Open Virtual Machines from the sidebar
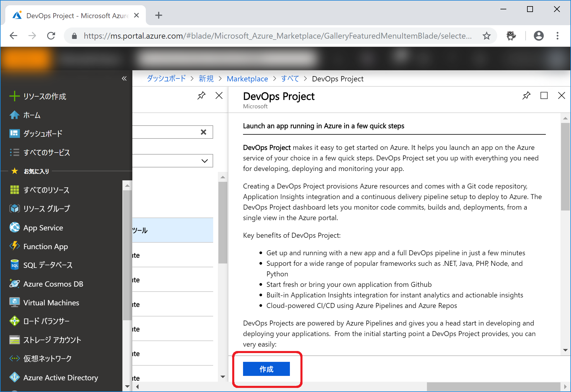Image resolution: width=571 pixels, height=392 pixels. click(51, 302)
